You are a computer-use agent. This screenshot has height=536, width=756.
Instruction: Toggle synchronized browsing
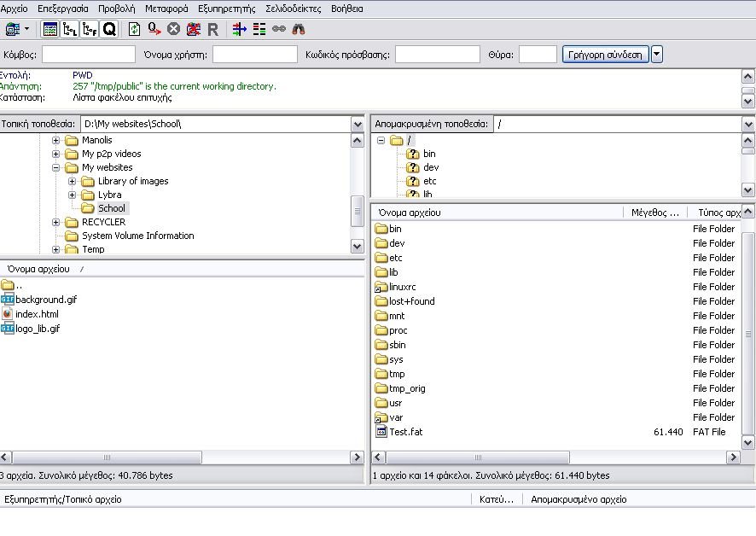pos(279,29)
